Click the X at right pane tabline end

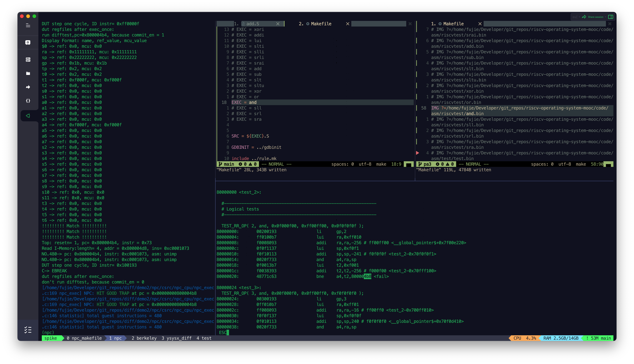point(610,24)
